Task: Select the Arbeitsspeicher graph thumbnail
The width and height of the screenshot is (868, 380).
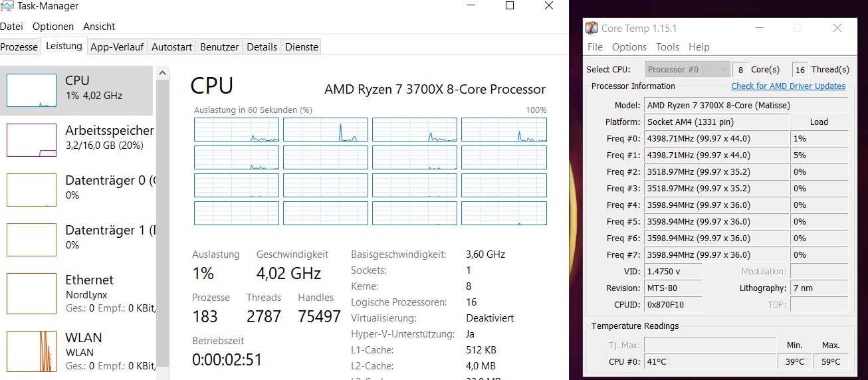Action: point(31,140)
